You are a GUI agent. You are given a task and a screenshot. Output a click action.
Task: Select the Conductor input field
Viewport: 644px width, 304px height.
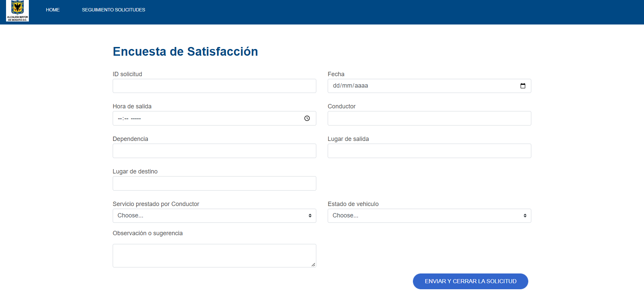429,118
